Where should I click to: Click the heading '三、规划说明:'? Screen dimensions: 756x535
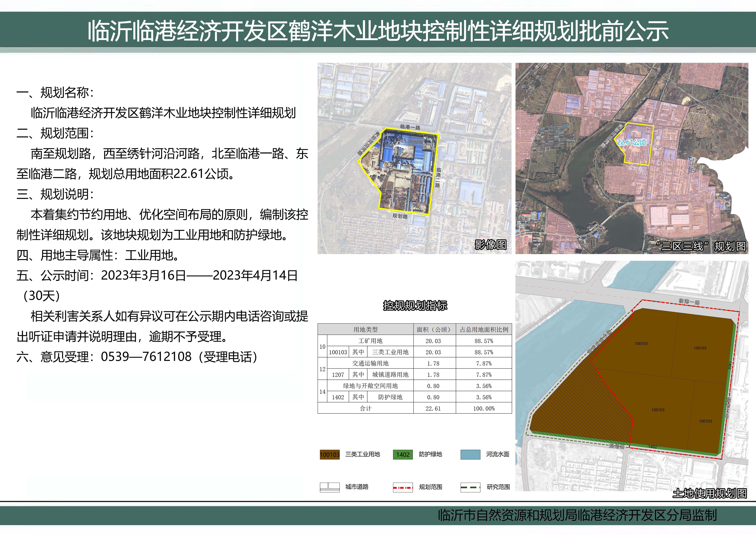(55, 194)
